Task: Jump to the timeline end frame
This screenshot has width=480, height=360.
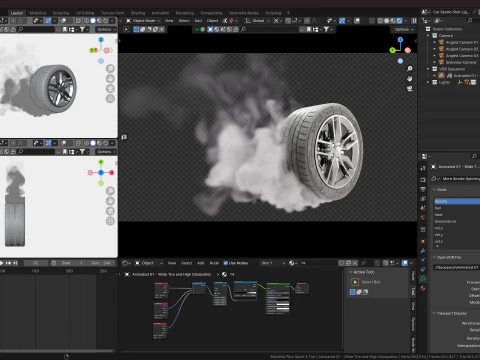Action: pyautogui.click(x=15, y=263)
